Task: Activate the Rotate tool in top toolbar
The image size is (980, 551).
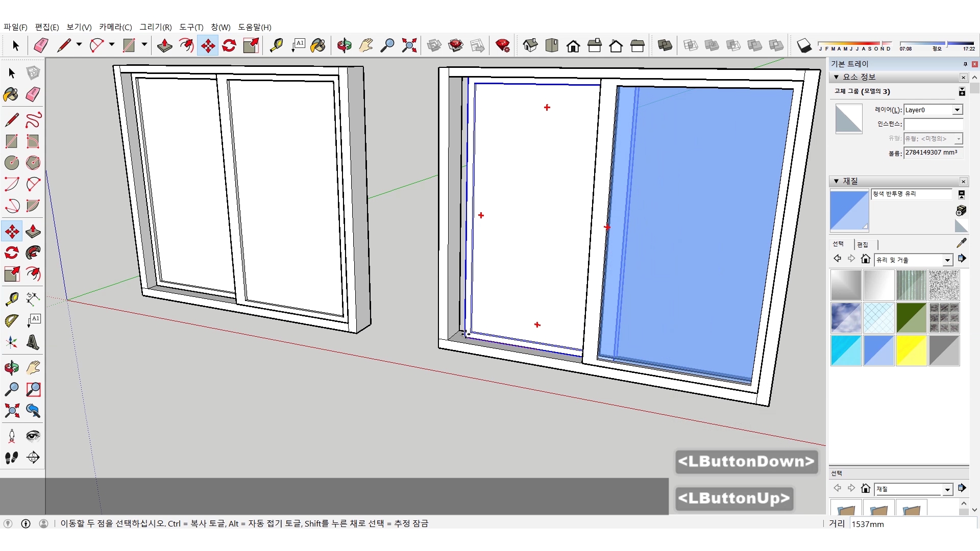Action: pos(229,46)
